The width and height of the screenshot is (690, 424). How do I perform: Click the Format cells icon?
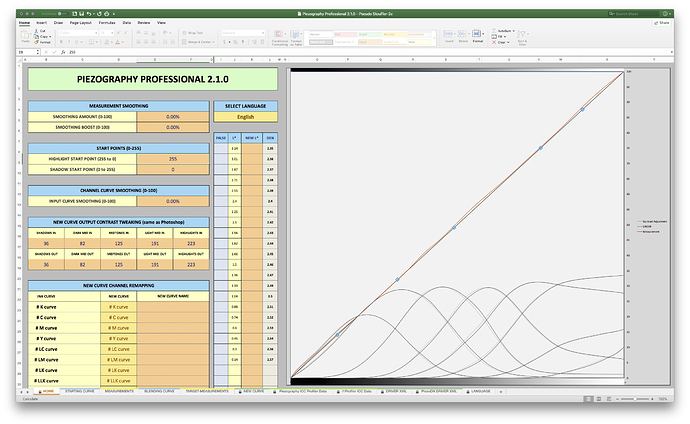[x=477, y=34]
